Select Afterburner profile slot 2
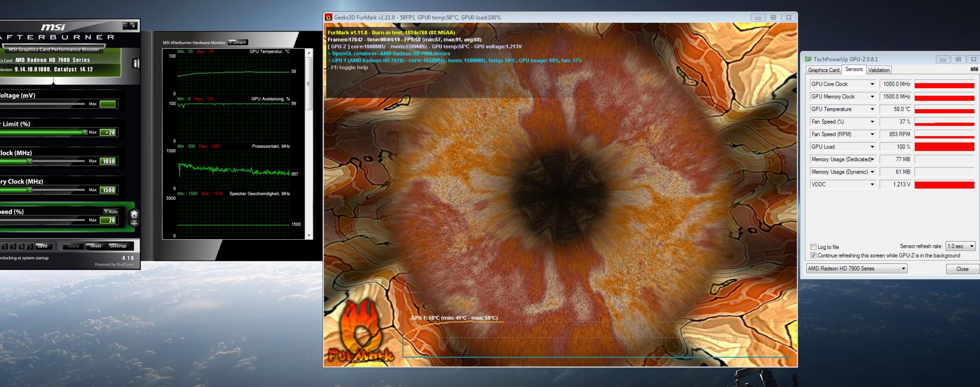 coord(5,246)
